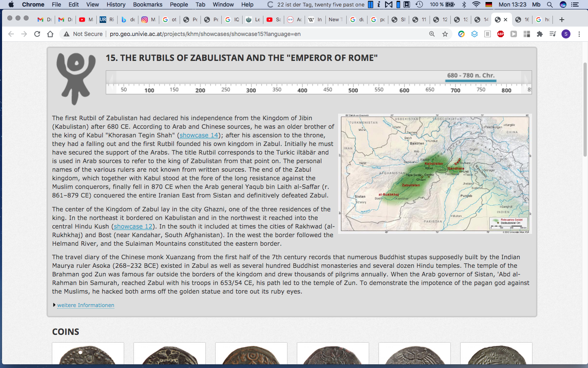Click year 500 on the timeline ruler
Viewport: 588px width, 368px height.
coord(353,90)
